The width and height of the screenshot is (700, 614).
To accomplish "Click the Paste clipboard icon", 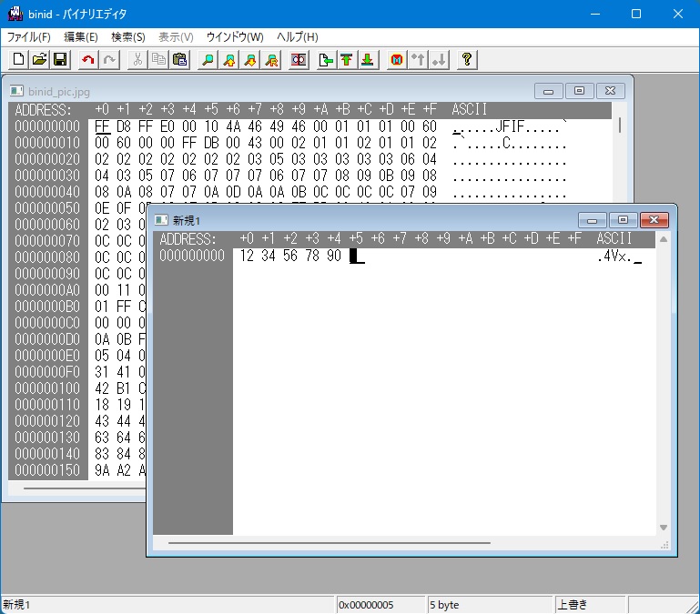I will pos(179,59).
